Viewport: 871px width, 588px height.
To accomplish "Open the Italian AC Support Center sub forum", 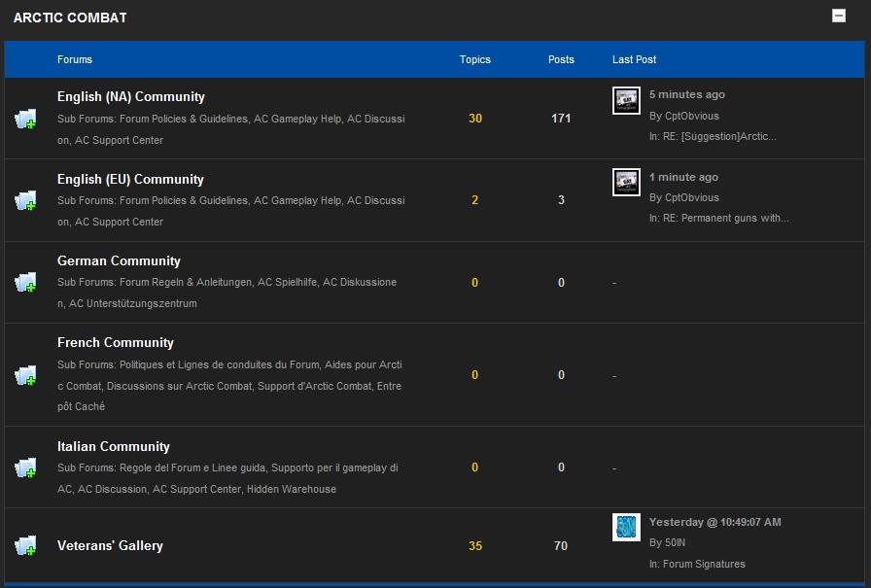I will pyautogui.click(x=196, y=489).
